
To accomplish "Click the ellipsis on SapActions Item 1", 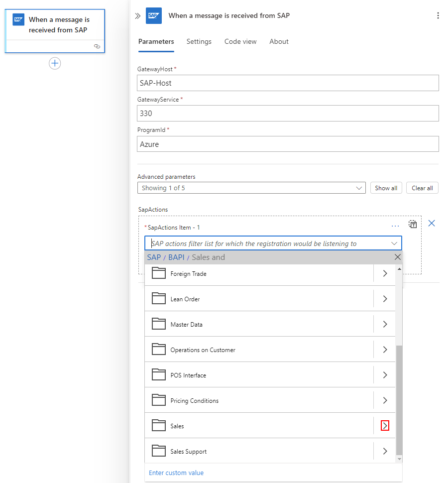I will click(x=395, y=226).
